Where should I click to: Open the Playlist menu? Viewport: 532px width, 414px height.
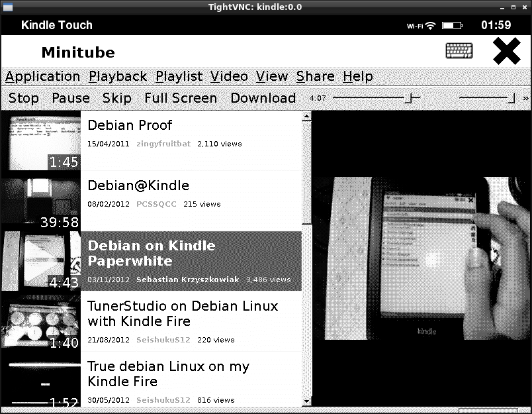[179, 76]
